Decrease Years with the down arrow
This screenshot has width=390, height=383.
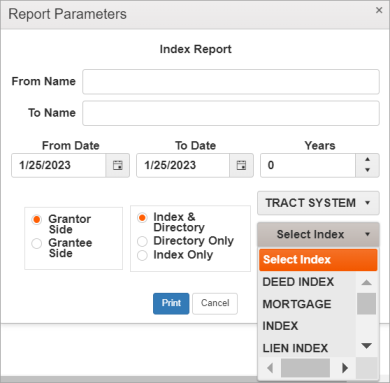[367, 171]
